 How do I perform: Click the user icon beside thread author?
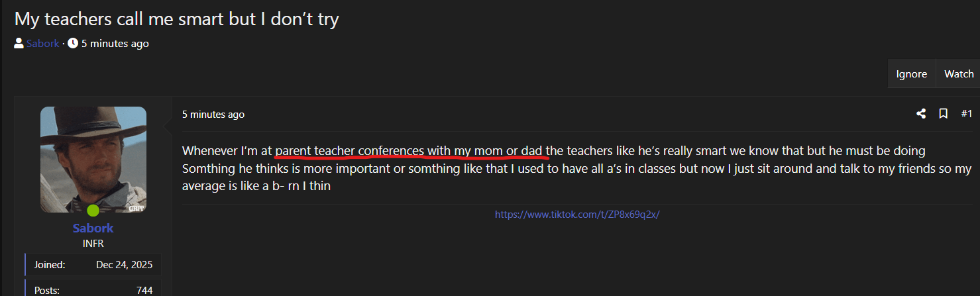[x=19, y=44]
